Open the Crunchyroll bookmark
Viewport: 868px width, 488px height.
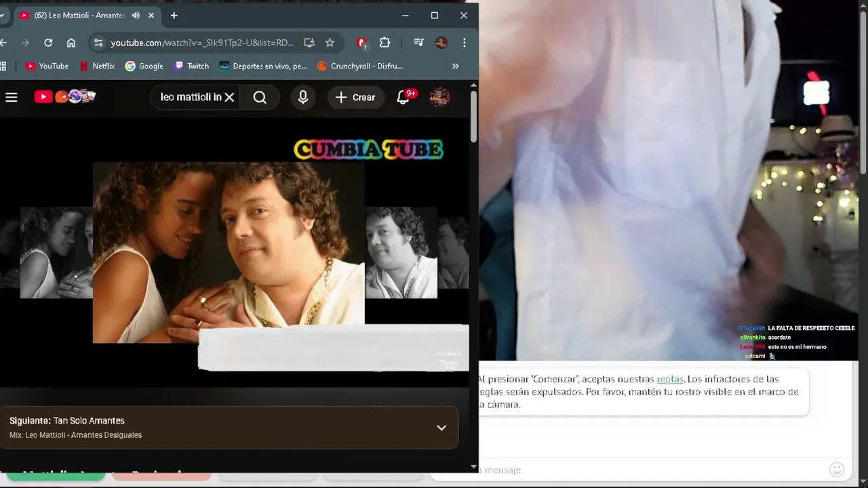[360, 66]
